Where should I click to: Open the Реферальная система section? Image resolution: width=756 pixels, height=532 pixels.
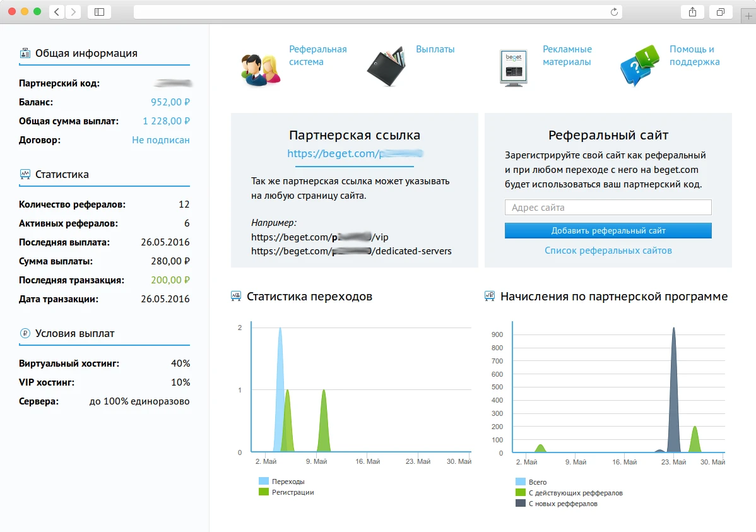pyautogui.click(x=259, y=64)
